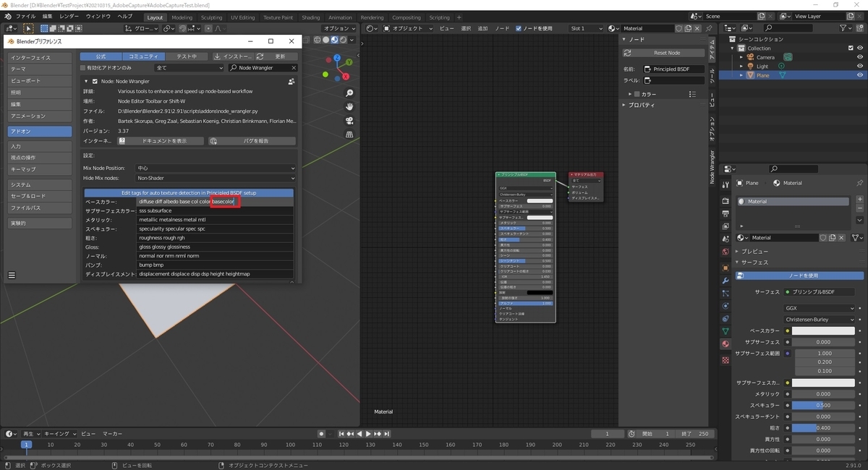Click roughness rough rgh tags field

[215, 238]
